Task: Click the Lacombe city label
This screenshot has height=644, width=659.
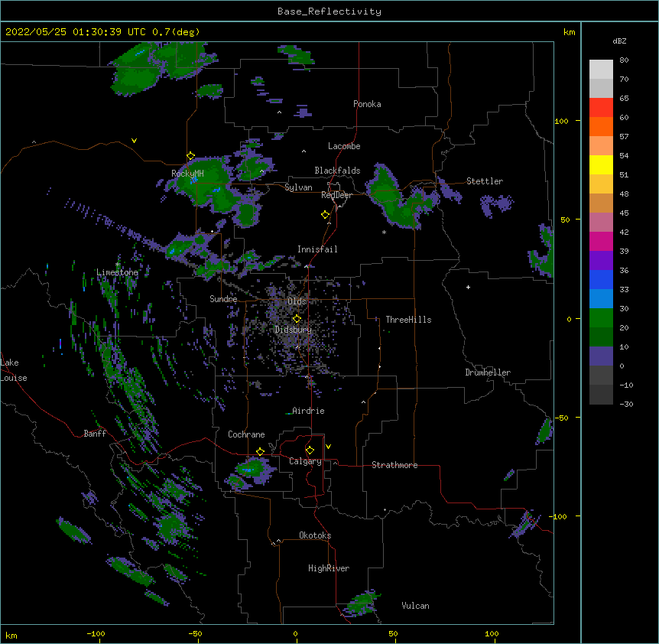Action: coord(344,146)
